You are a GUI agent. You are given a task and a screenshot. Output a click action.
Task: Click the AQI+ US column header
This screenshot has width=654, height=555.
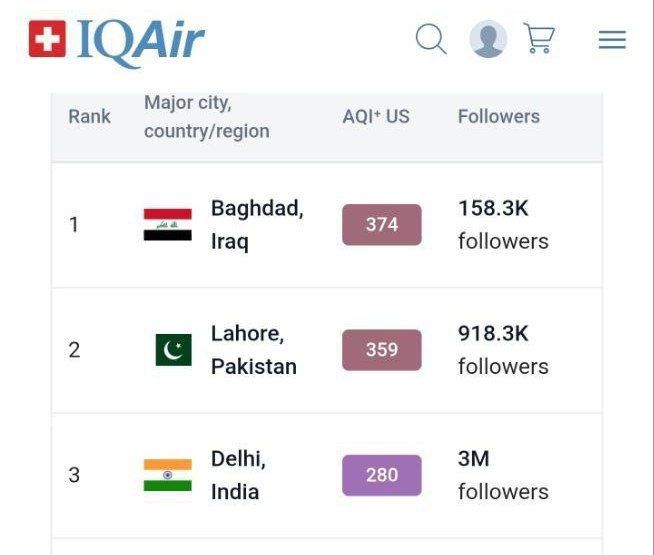376,117
